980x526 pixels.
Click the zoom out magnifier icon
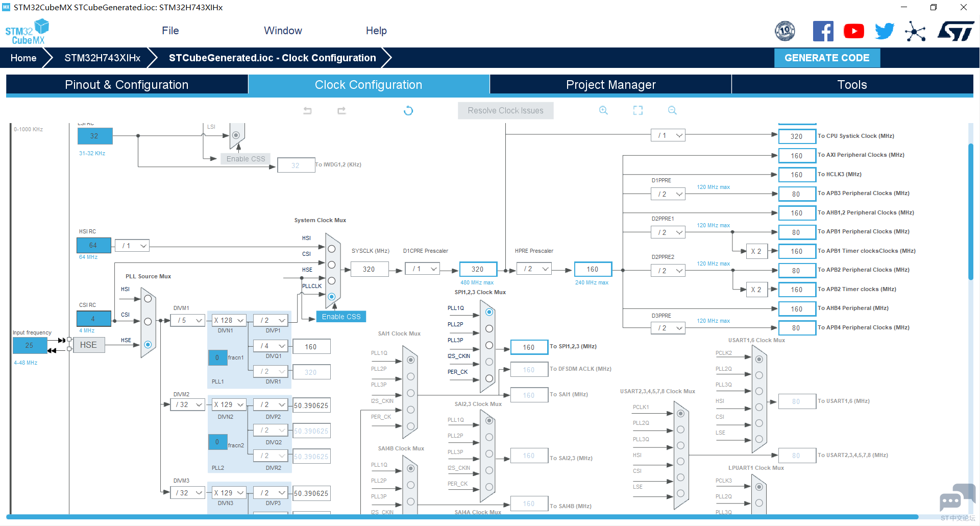(x=672, y=110)
